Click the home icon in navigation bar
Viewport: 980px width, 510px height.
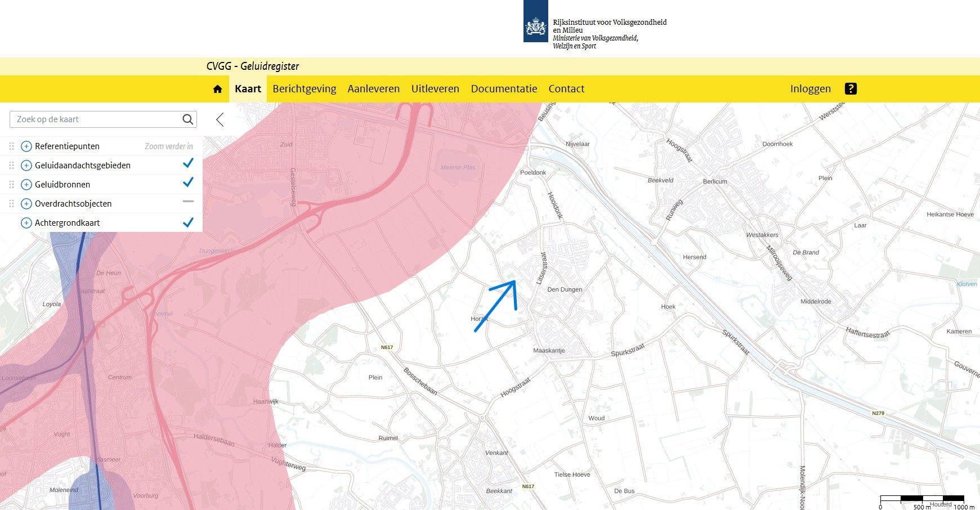coord(217,89)
